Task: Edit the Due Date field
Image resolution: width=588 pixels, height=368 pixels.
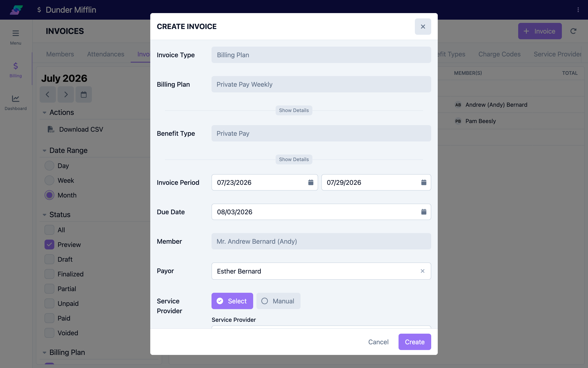Action: click(321, 212)
